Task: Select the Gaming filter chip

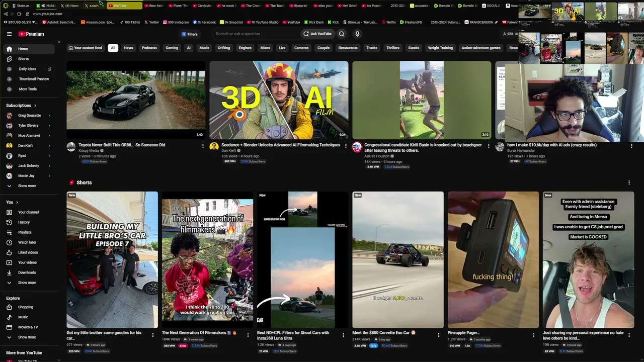Action: pyautogui.click(x=172, y=48)
